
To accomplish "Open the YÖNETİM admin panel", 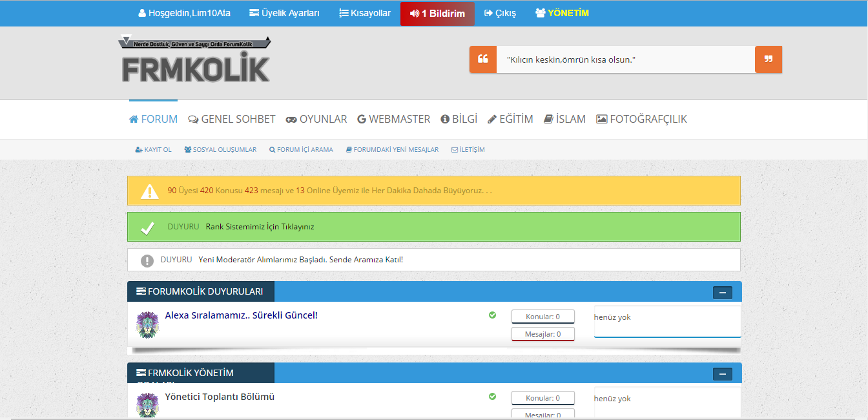I will coord(562,13).
